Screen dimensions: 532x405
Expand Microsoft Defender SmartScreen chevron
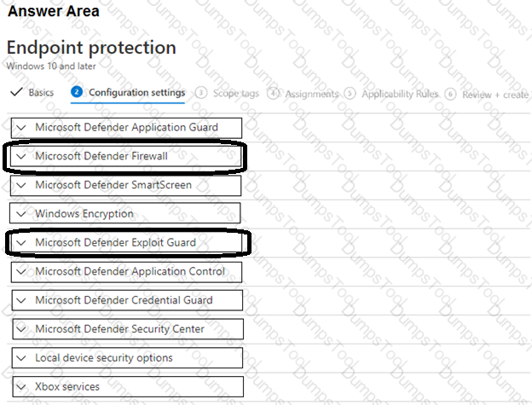click(x=21, y=185)
